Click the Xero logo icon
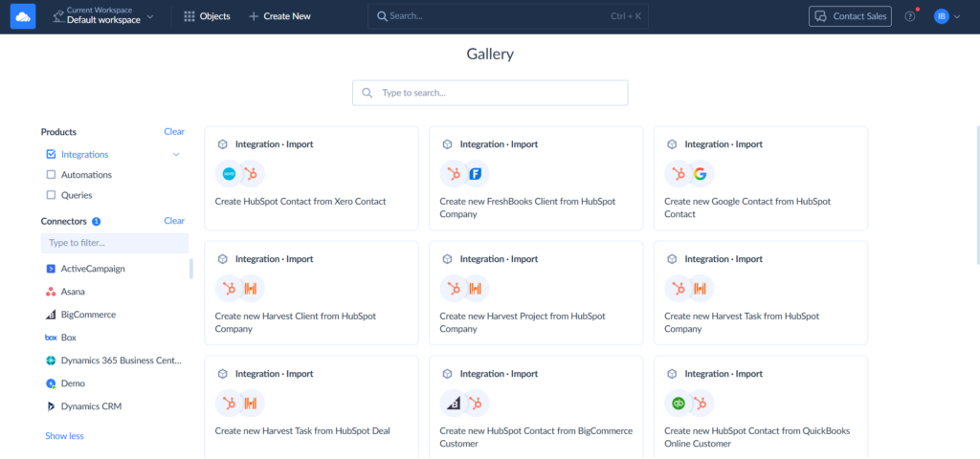The width and height of the screenshot is (980, 459). [229, 174]
